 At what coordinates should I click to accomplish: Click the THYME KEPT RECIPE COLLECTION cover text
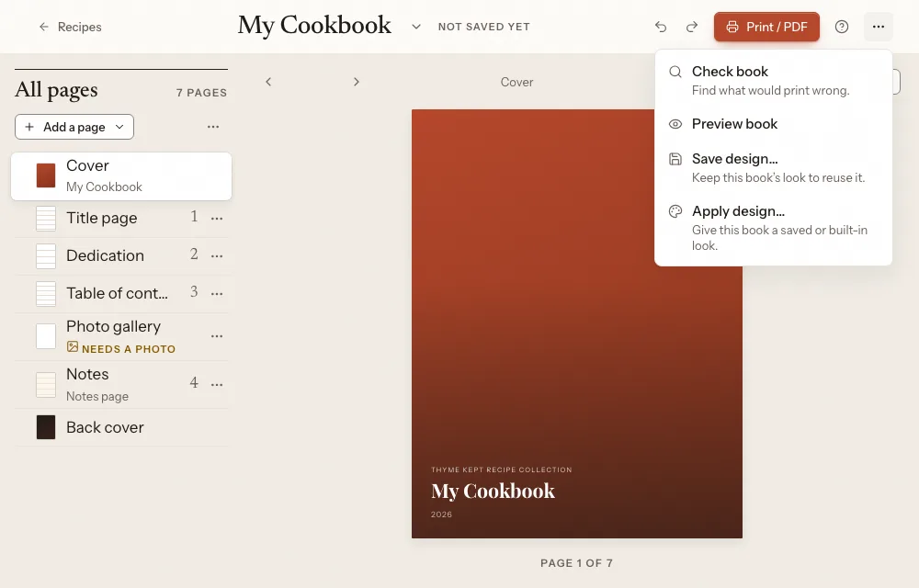[x=501, y=469]
